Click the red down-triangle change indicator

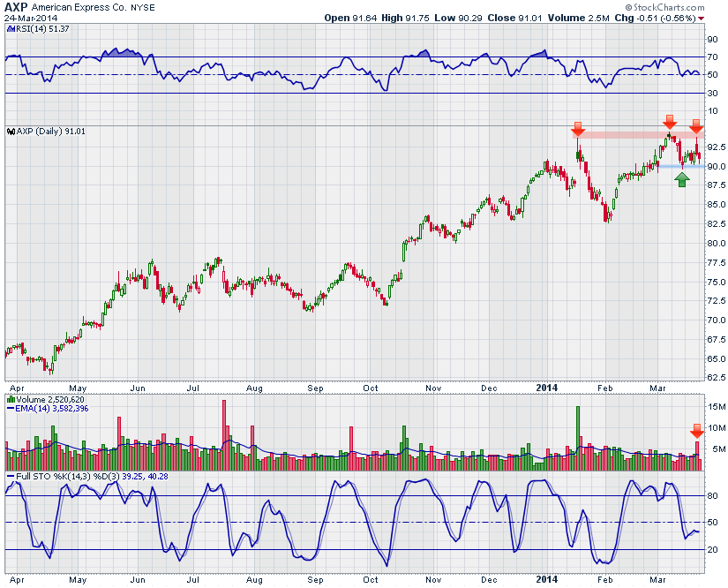(x=701, y=19)
